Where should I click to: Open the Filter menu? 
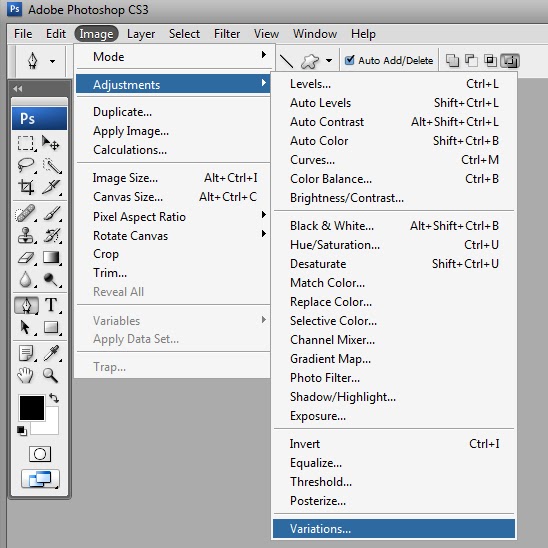click(227, 34)
